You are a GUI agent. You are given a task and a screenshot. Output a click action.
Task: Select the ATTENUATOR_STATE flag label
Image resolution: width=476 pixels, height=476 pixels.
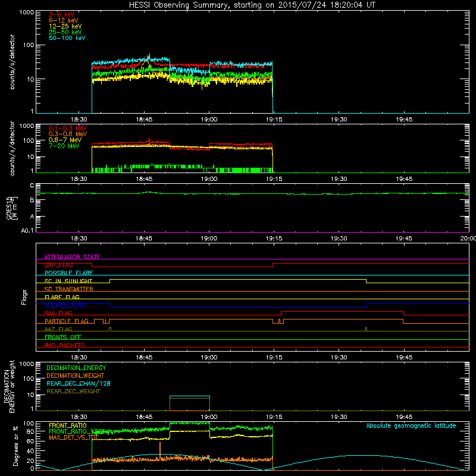(72, 257)
